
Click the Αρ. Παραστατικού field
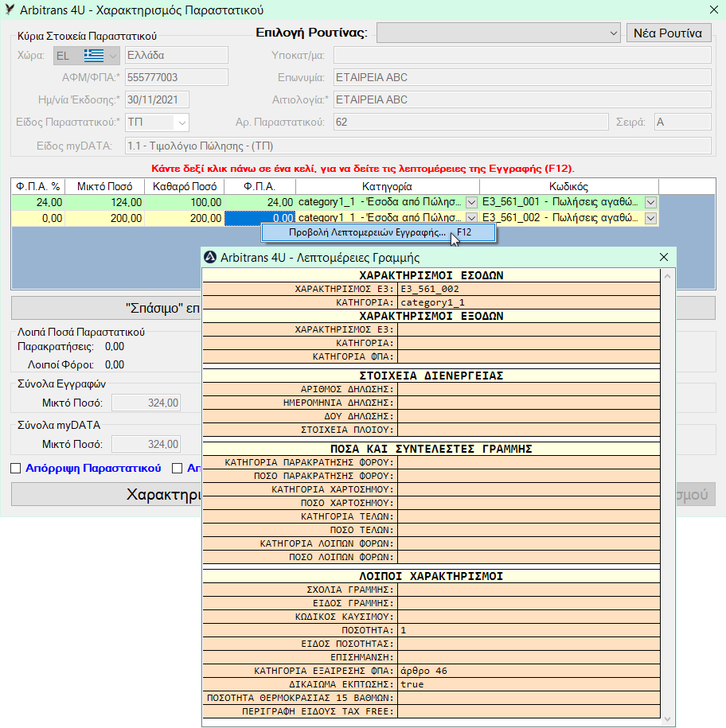pyautogui.click(x=471, y=122)
